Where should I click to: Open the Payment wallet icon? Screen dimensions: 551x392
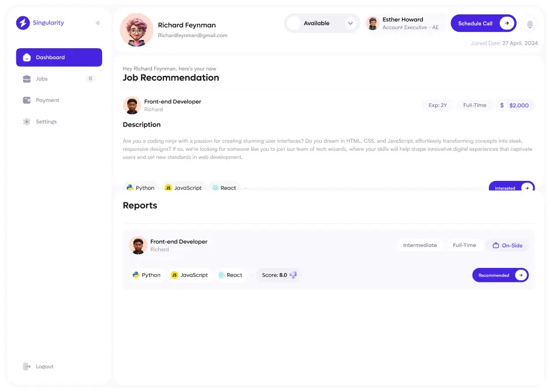point(26,100)
